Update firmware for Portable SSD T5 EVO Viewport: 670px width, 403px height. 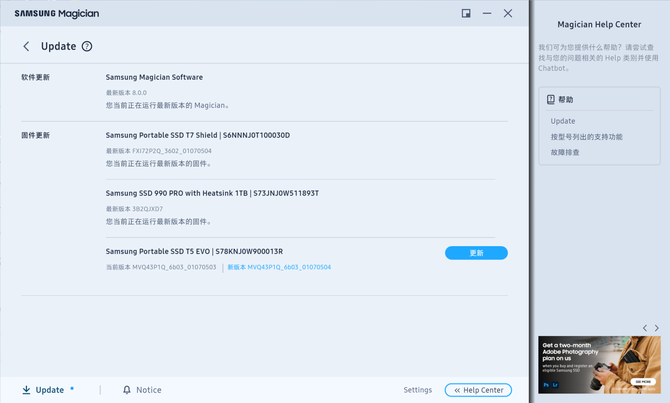476,253
